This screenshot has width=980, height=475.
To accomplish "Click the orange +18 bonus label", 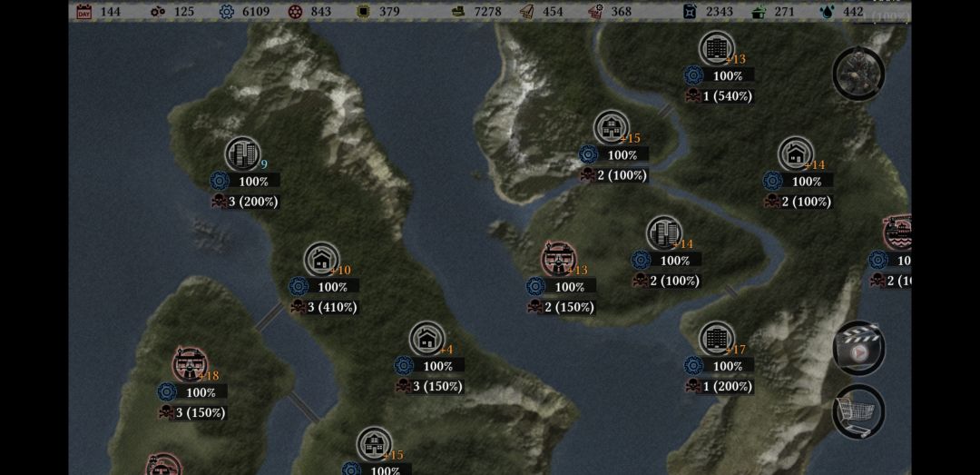I will pos(210,375).
